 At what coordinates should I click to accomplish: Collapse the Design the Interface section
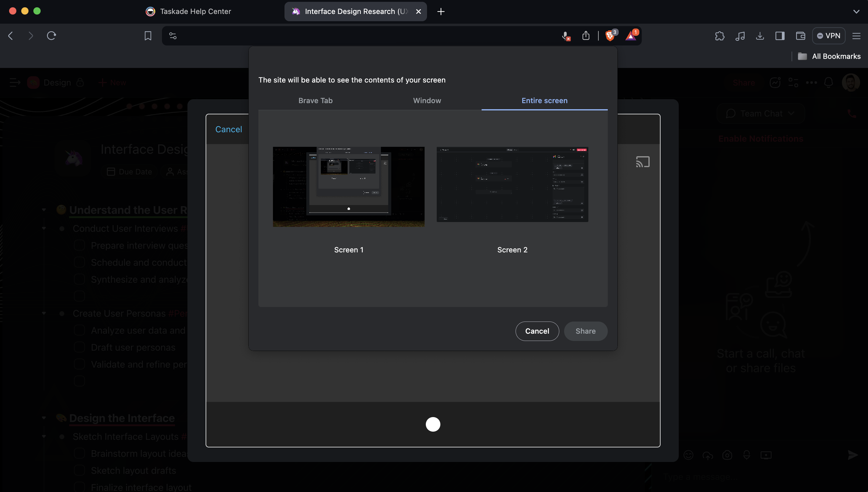44,418
